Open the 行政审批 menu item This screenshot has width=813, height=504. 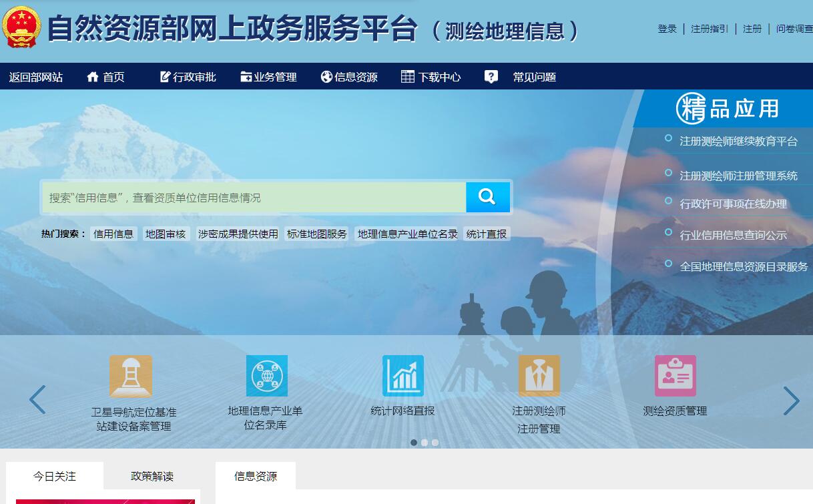point(188,77)
